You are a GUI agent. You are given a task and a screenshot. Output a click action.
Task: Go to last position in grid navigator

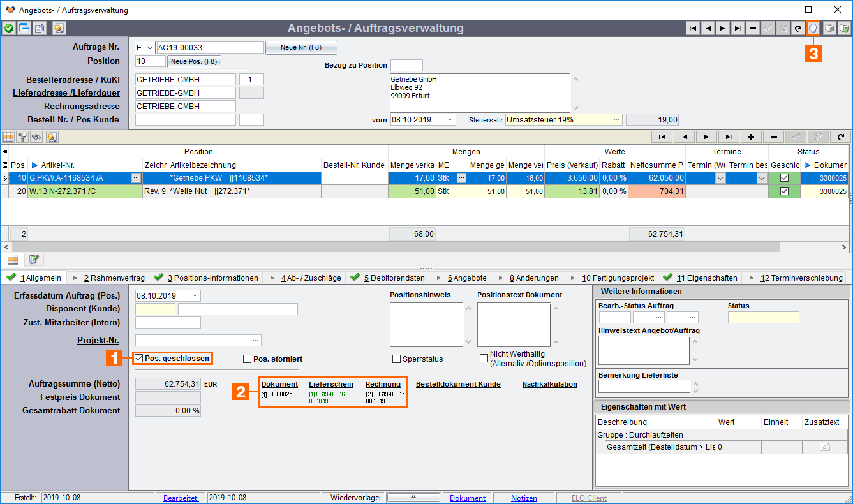[729, 137]
